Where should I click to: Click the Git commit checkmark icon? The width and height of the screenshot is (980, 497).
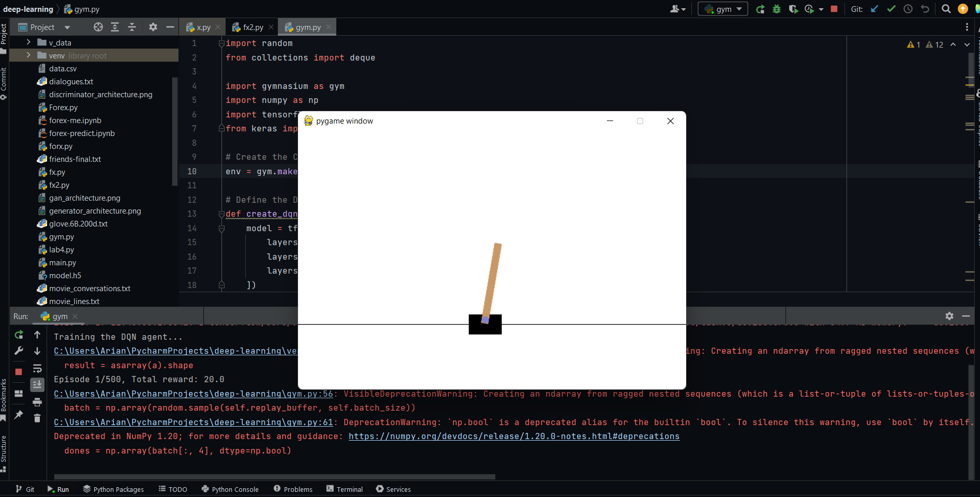[x=891, y=9]
